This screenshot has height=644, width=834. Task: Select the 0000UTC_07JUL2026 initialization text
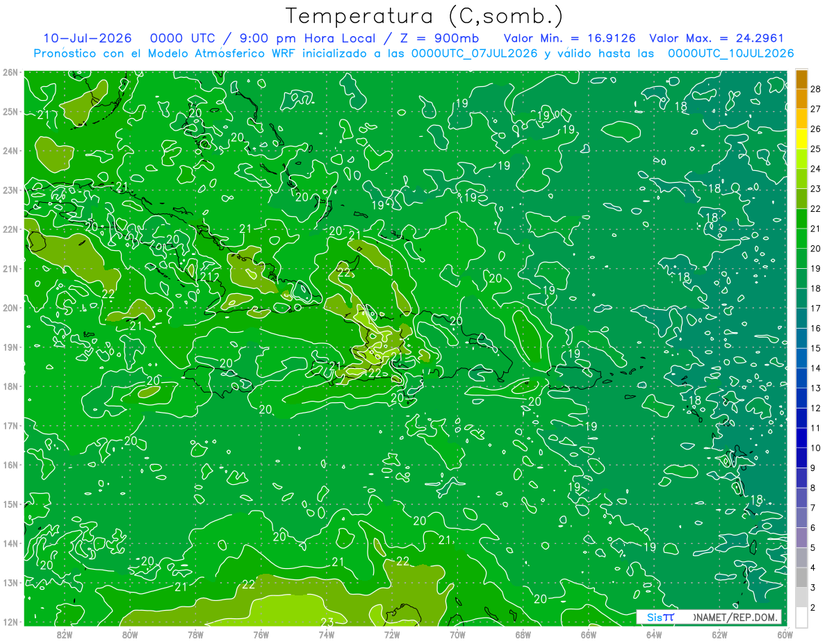coord(474,53)
